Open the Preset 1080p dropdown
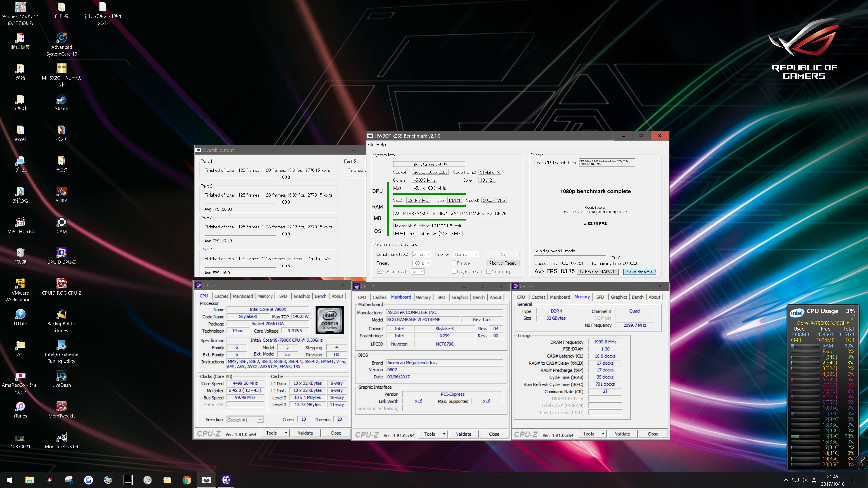This screenshot has height=488, width=868. (x=422, y=263)
